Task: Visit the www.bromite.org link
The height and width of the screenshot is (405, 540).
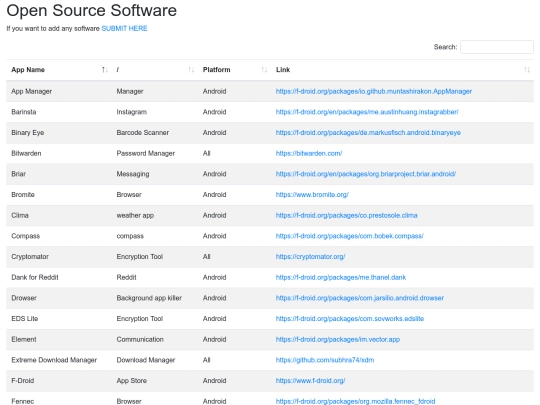Action: pos(312,195)
